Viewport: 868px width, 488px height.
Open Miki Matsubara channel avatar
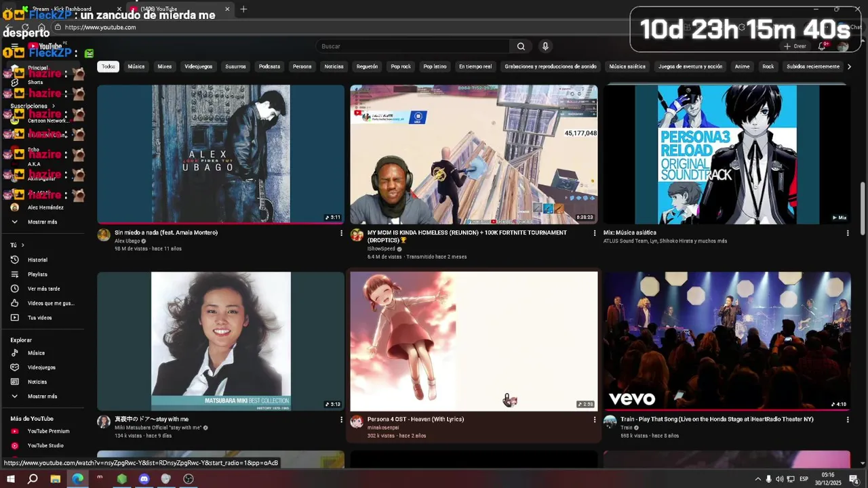coord(104,422)
